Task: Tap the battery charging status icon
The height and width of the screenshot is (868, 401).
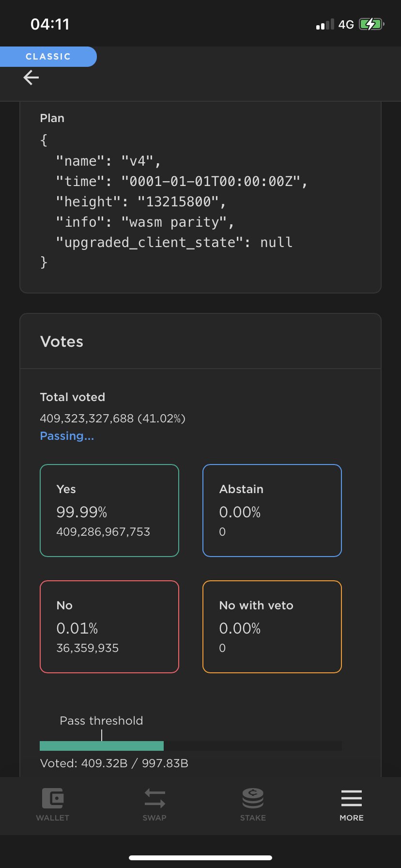Action: click(x=371, y=24)
